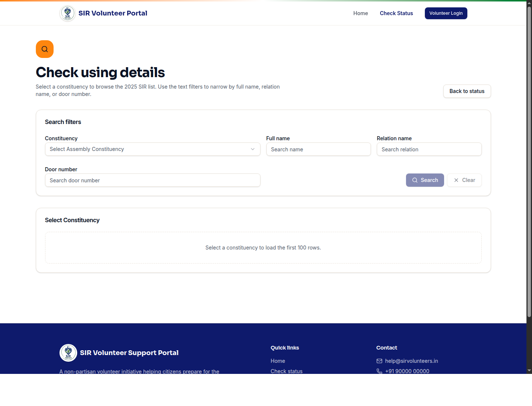This screenshot has width=532, height=406.
Task: Click 'Select a constituency to load' message
Action: 263,248
